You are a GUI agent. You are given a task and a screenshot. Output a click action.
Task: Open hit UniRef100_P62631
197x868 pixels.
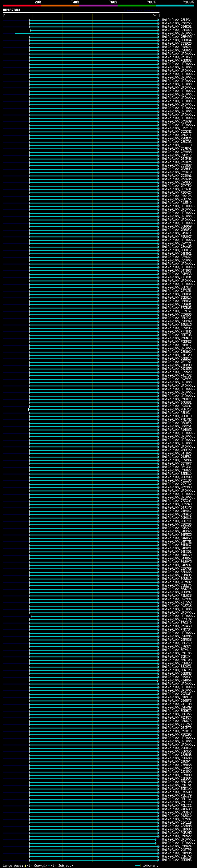point(176,189)
